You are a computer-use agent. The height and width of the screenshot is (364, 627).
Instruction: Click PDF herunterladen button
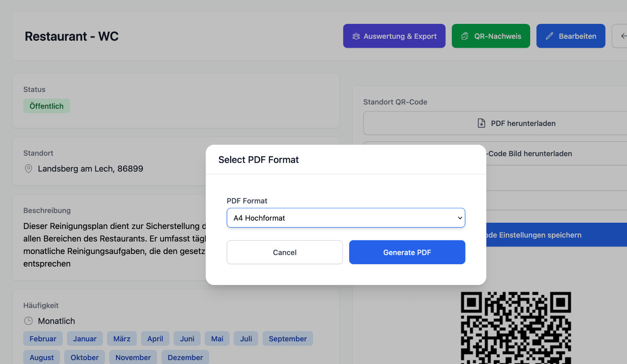coord(523,123)
